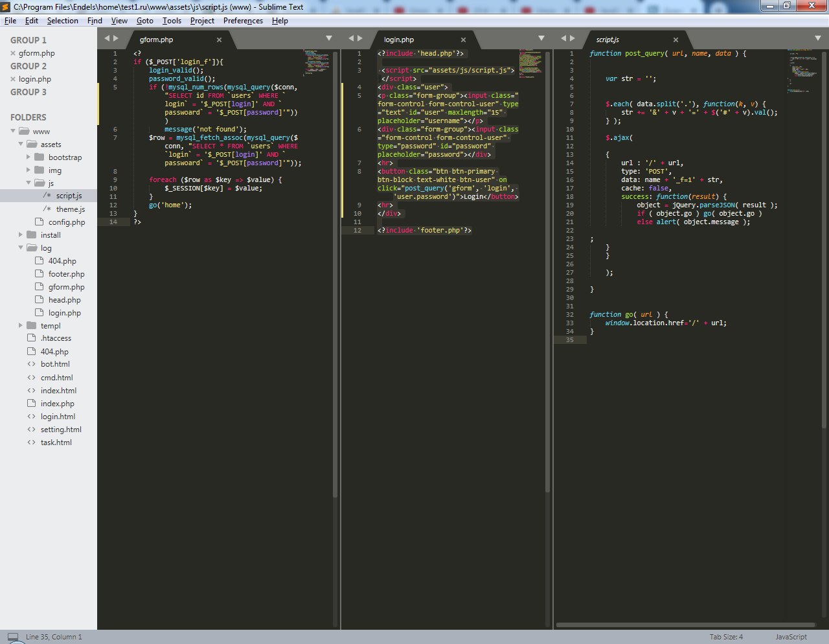829x644 pixels.
Task: Expand the bootstrap folder
Action: (28, 157)
